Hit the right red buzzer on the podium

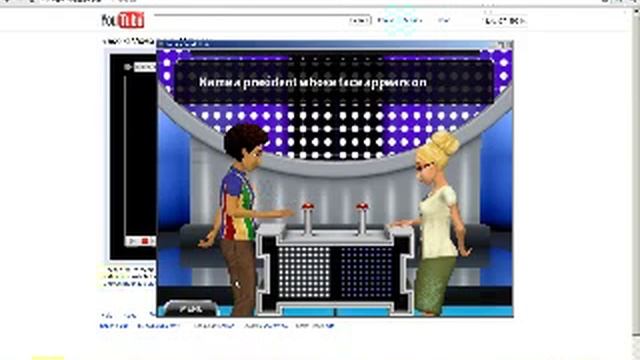coord(362,207)
